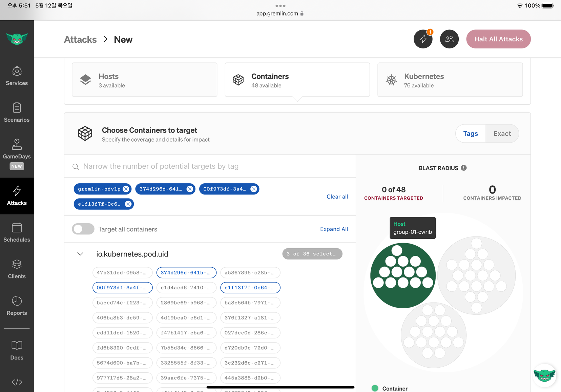The width and height of the screenshot is (561, 392).
Task: Open active attacks lightning button
Action: (x=423, y=39)
